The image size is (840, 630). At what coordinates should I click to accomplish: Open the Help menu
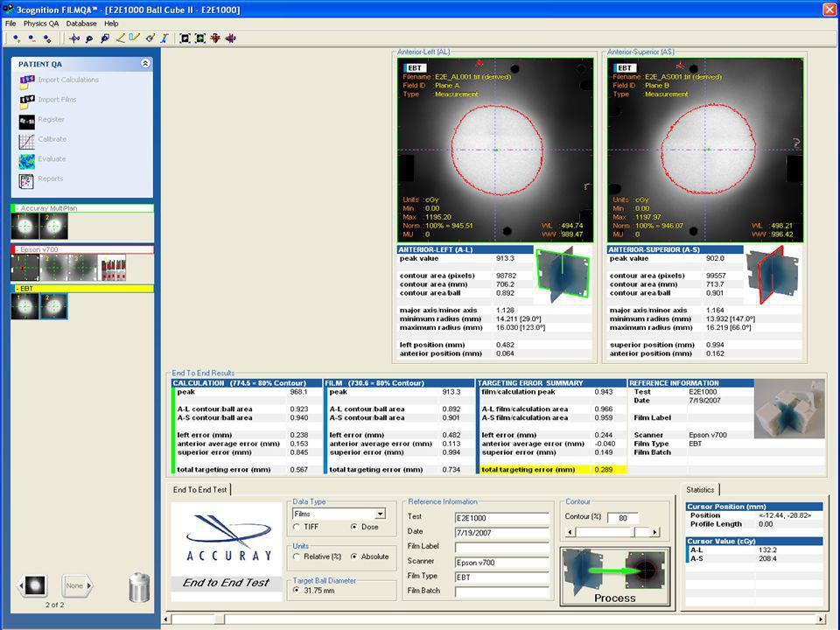pos(111,24)
